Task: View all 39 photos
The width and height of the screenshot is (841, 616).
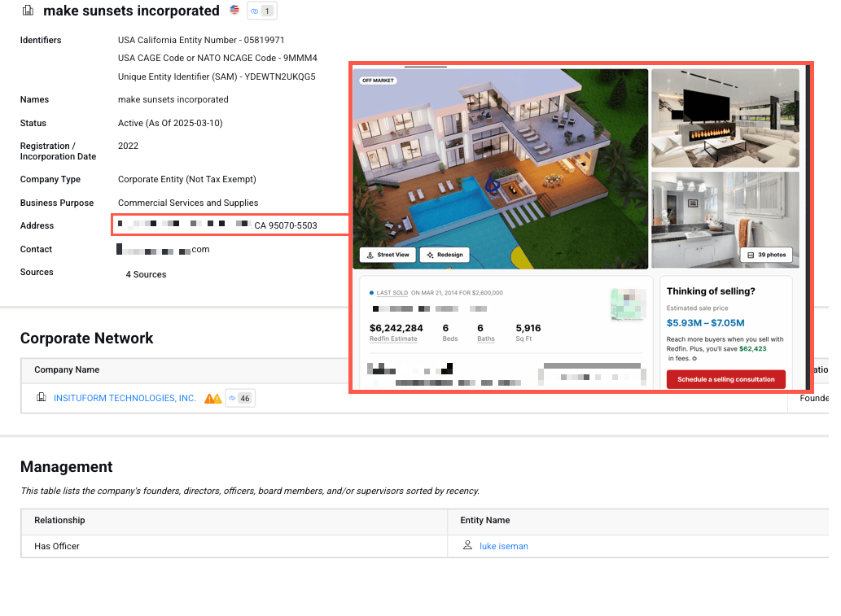Action: click(x=767, y=255)
